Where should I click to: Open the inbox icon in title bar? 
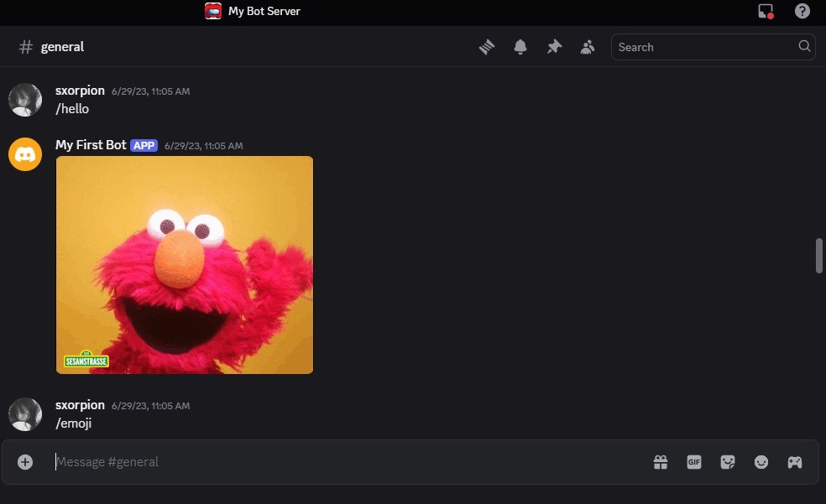[x=766, y=11]
